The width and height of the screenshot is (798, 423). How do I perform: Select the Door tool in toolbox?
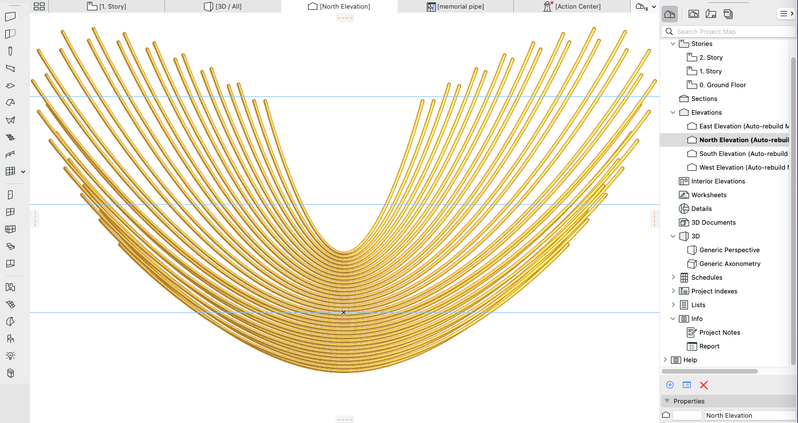coord(10,195)
